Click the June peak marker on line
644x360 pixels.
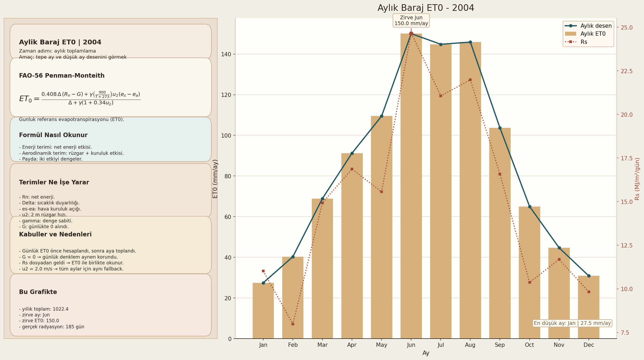tap(411, 34)
